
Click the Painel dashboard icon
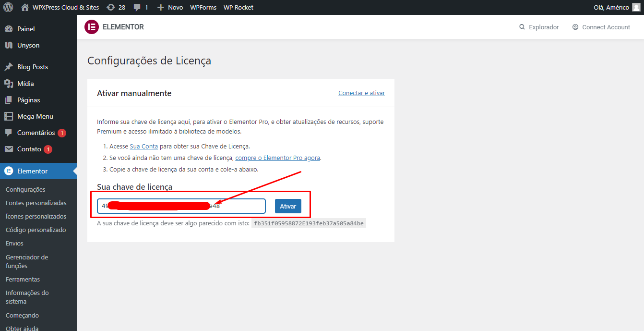tap(8, 29)
